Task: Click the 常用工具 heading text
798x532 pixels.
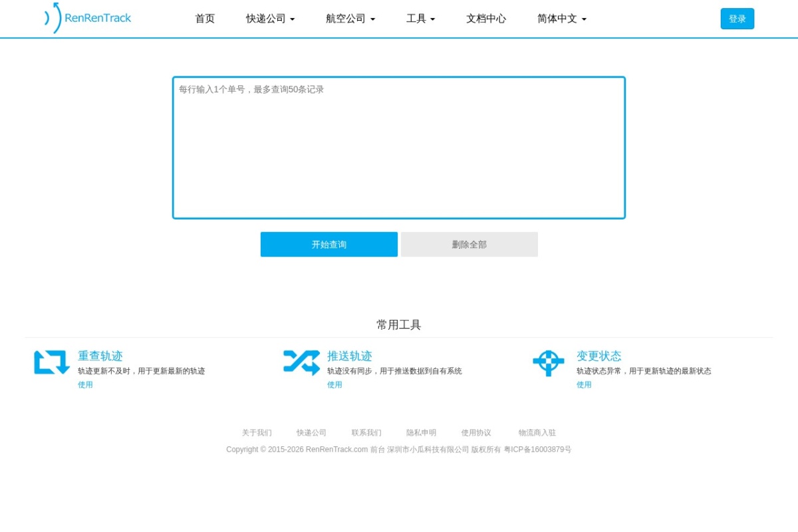Action: point(399,325)
